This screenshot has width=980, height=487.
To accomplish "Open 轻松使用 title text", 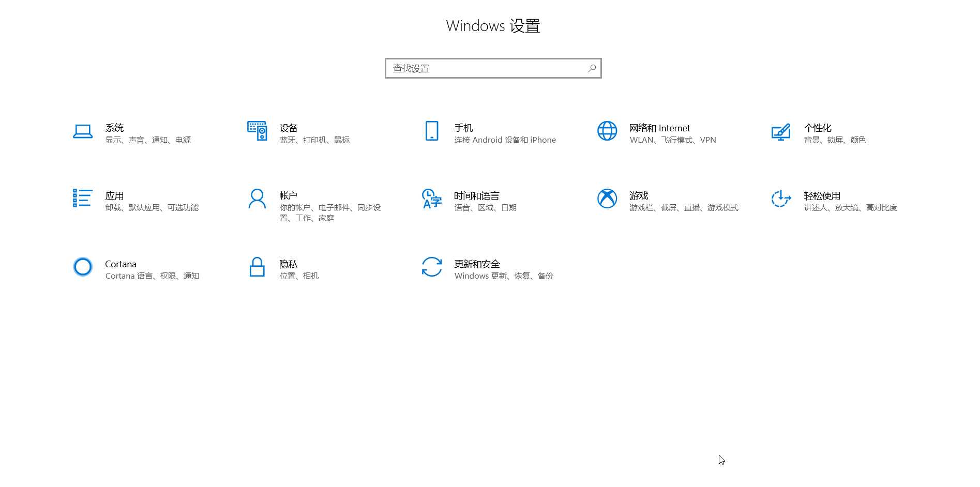I will pyautogui.click(x=822, y=195).
